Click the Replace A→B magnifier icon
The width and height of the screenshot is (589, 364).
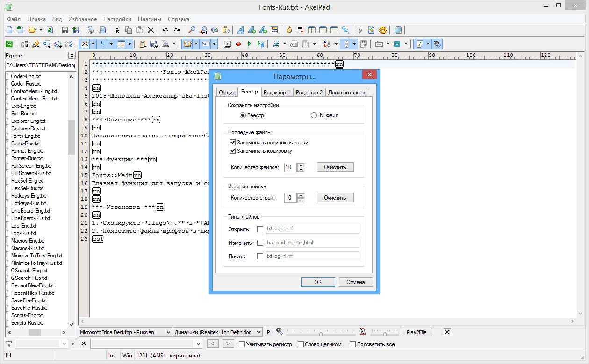click(203, 30)
